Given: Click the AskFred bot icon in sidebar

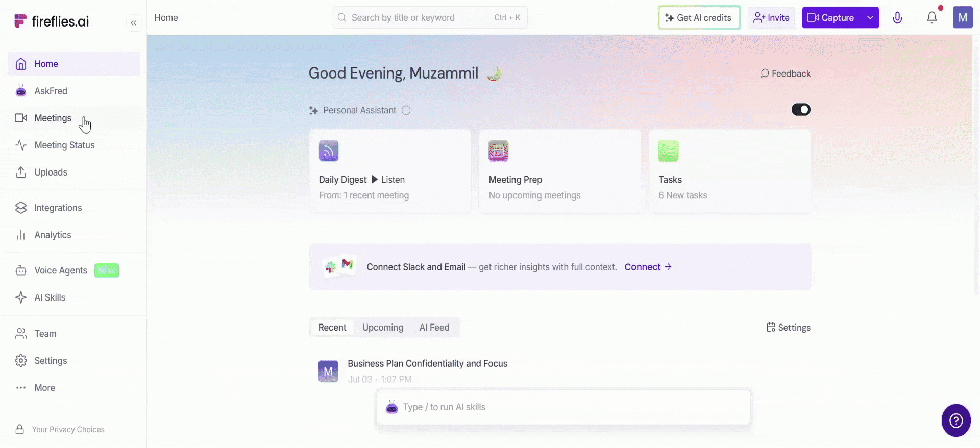Looking at the screenshot, I should [21, 91].
